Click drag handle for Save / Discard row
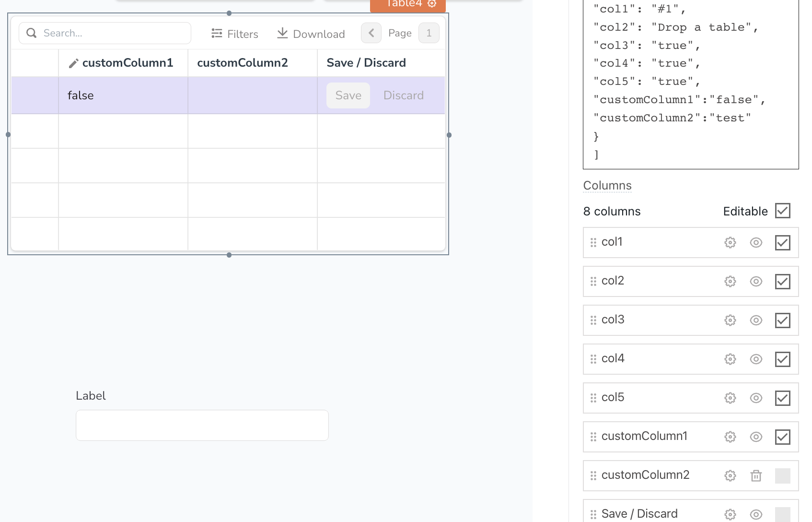 [x=593, y=515]
